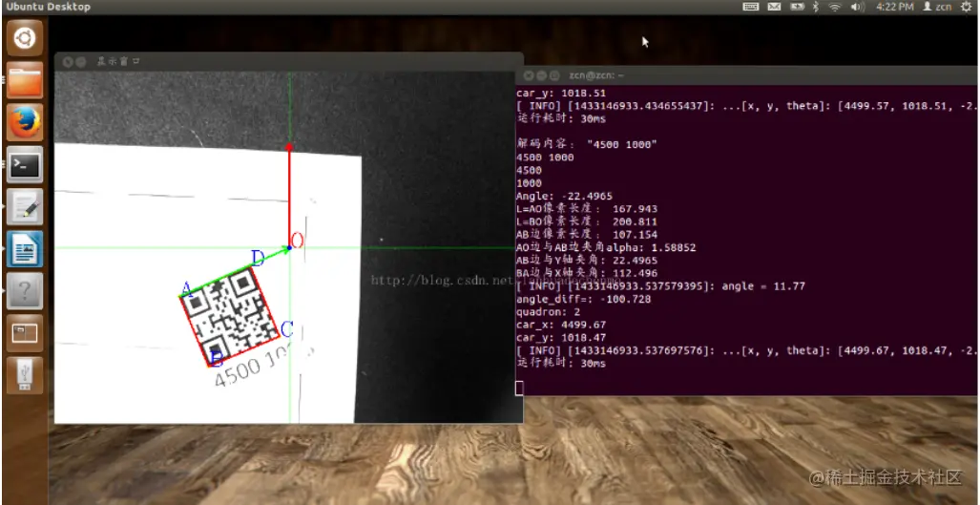The height and width of the screenshot is (505, 980).
Task: Open the system settings gear menu
Action: (967, 7)
